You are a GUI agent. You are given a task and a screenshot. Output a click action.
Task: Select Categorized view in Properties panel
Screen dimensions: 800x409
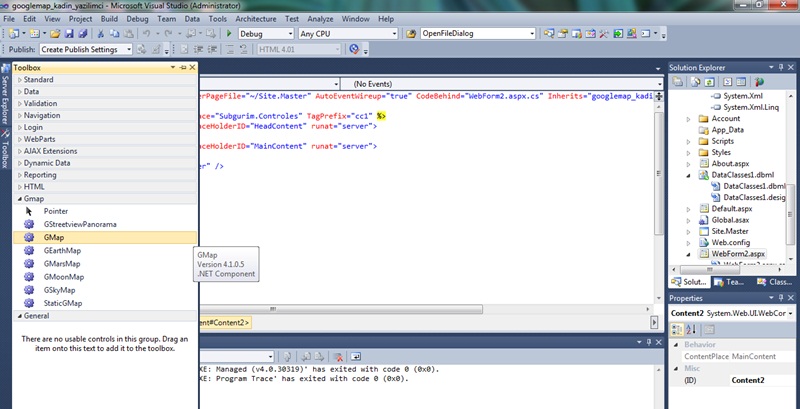[677, 329]
